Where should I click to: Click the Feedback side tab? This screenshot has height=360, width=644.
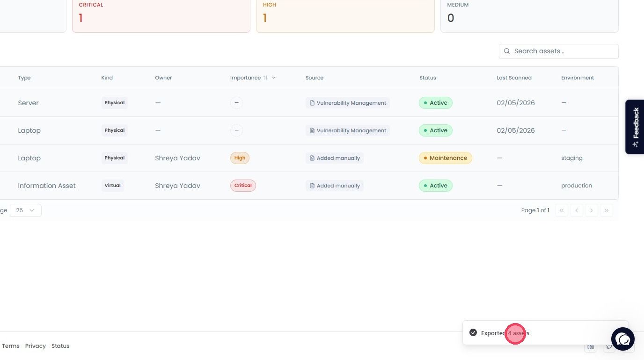(x=635, y=127)
